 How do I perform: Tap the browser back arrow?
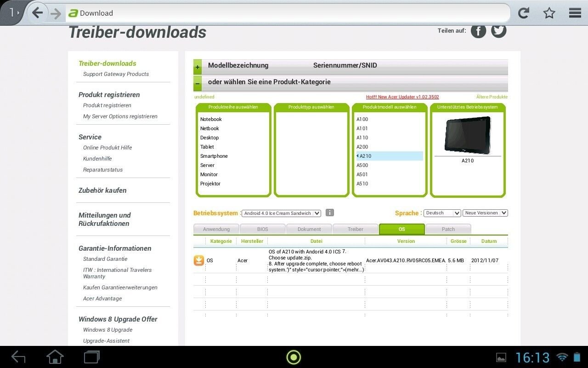pos(38,13)
